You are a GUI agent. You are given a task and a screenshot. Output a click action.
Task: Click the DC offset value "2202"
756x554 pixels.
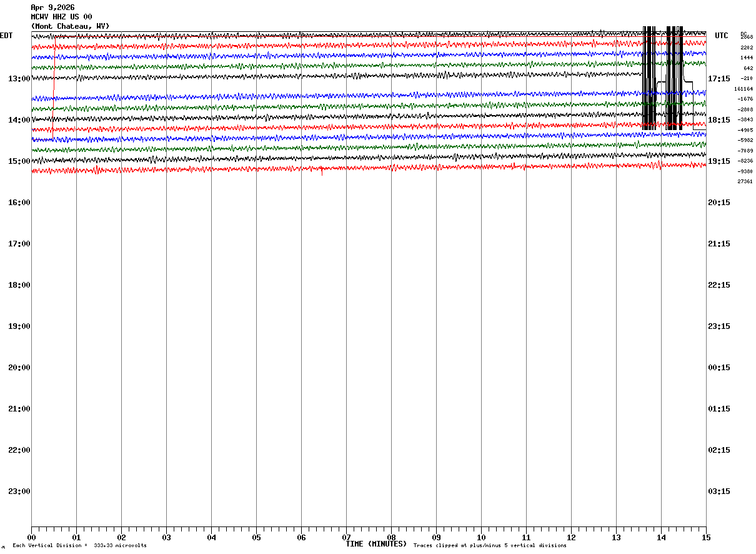[x=747, y=48]
